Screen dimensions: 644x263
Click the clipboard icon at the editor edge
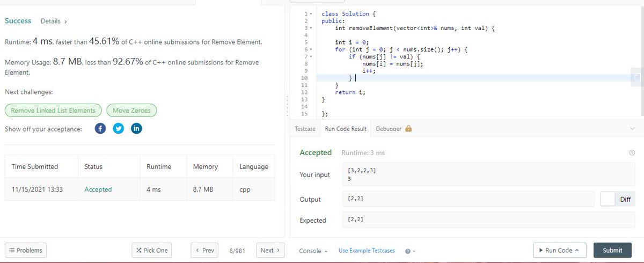(x=637, y=78)
